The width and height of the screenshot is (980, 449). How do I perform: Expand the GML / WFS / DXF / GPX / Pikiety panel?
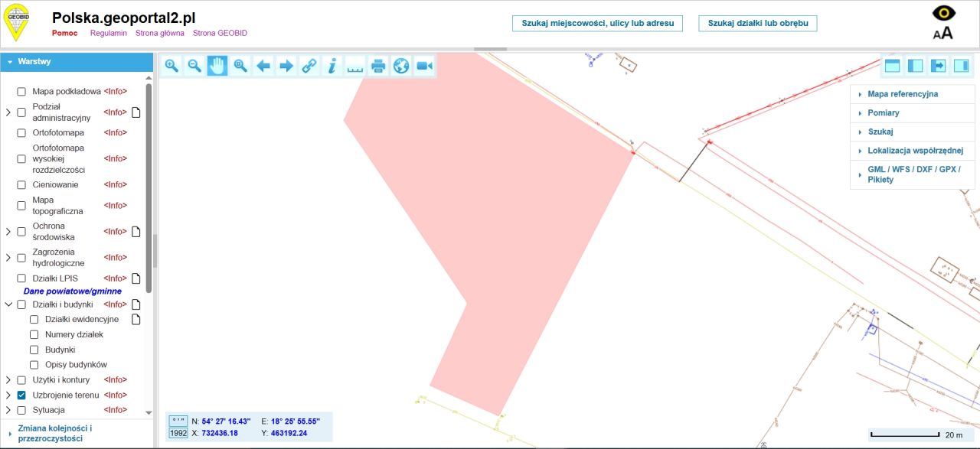[913, 174]
